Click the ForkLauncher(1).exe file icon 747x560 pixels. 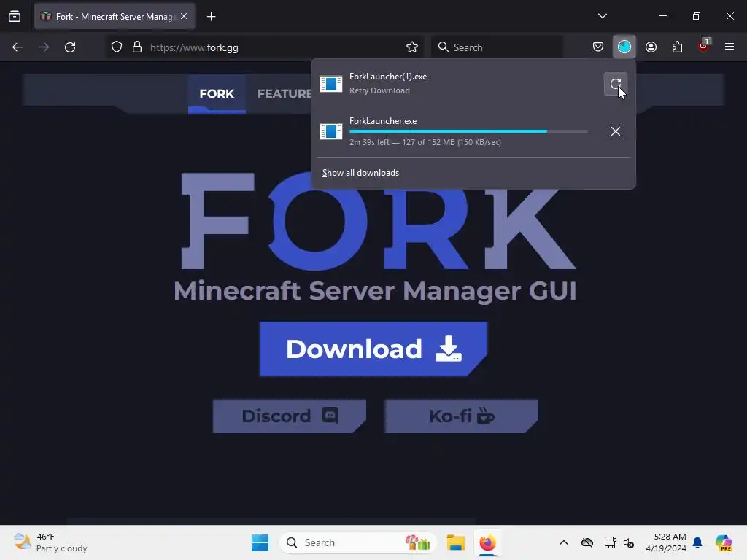(330, 84)
